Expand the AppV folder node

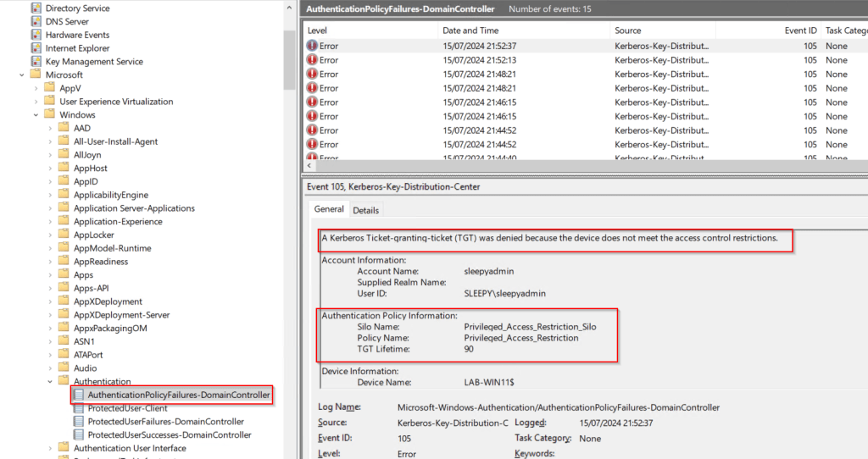click(x=36, y=88)
